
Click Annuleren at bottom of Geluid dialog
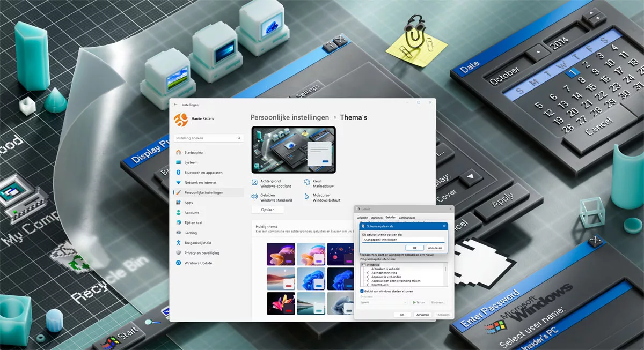click(423, 315)
